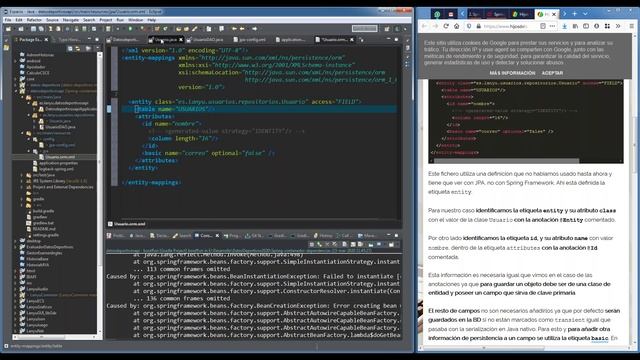This screenshot has width=640, height=360.
Task: Select gradlew.bat in the package tree
Action: [x=40, y=223]
